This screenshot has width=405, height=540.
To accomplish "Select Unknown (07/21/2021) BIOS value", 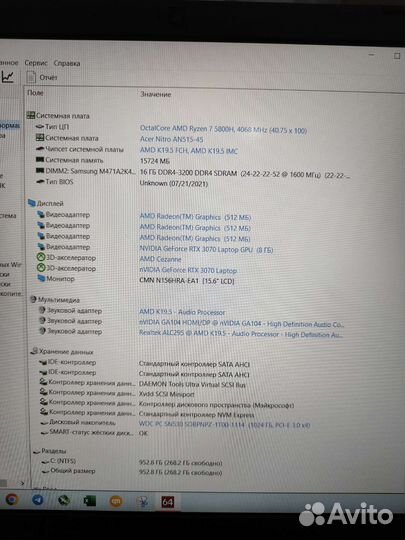I will (x=174, y=184).
